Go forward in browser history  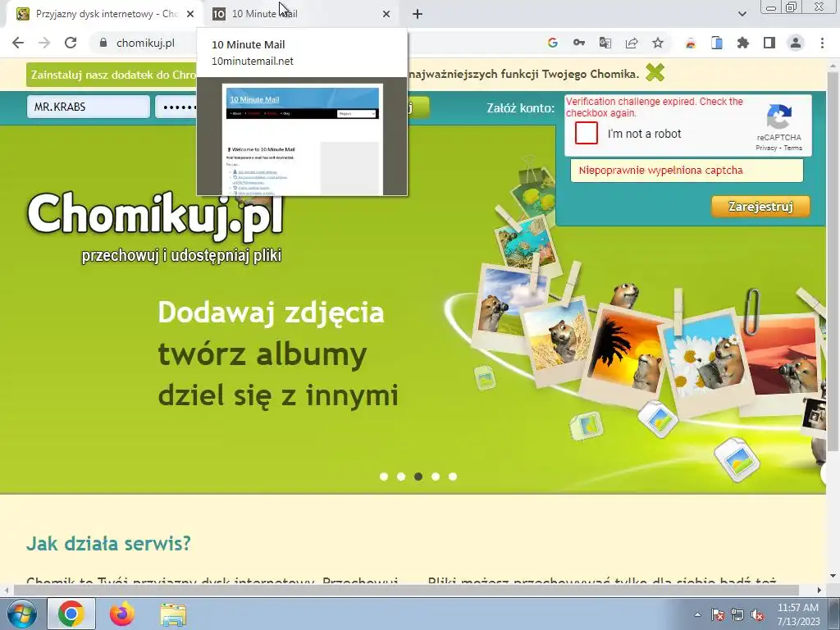point(44,43)
